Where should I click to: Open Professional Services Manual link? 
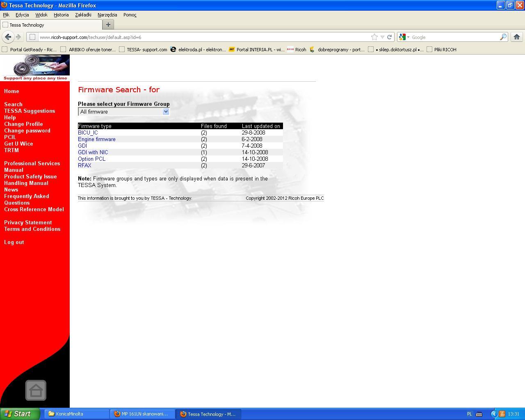point(32,167)
